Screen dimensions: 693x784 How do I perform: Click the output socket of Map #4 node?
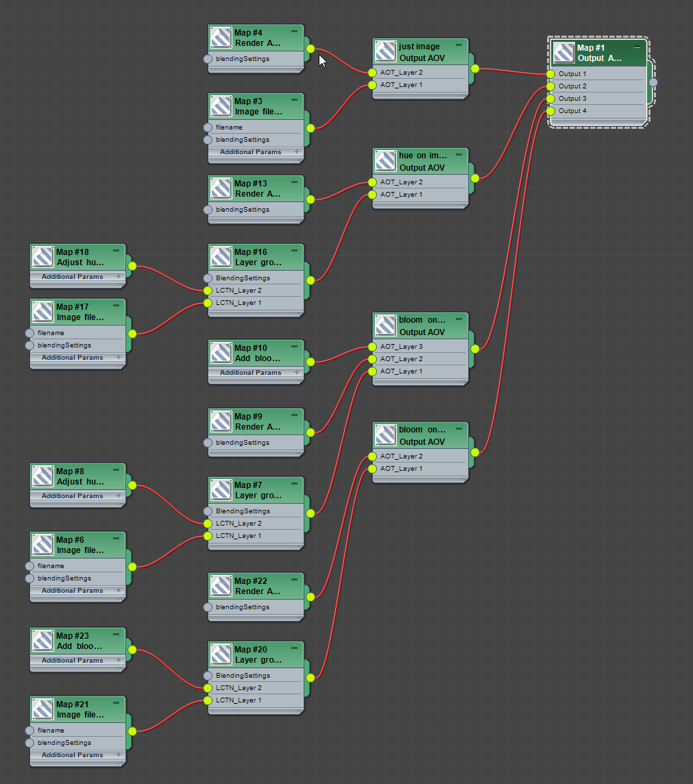click(x=311, y=49)
